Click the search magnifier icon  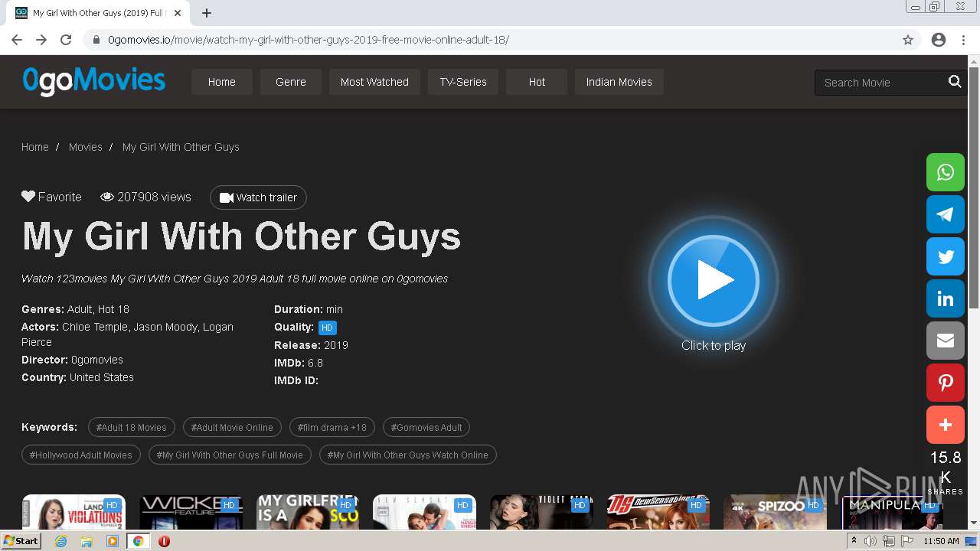coord(955,82)
